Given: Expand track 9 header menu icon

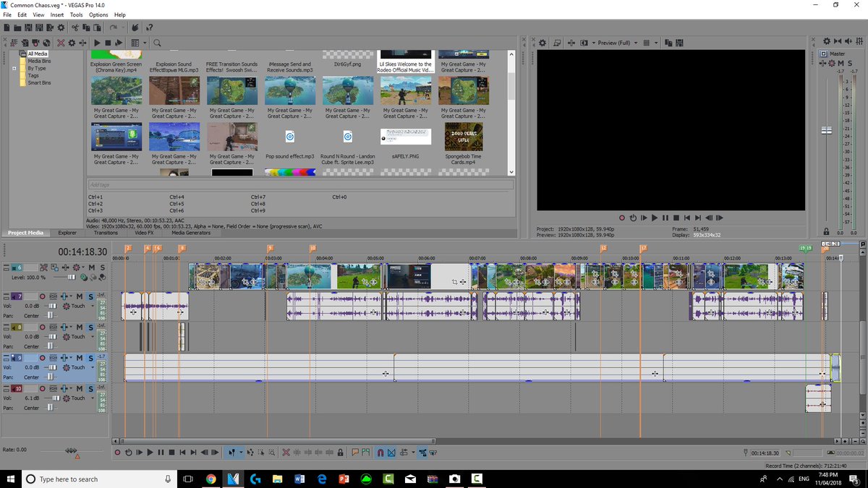Looking at the screenshot, I should 7,358.
